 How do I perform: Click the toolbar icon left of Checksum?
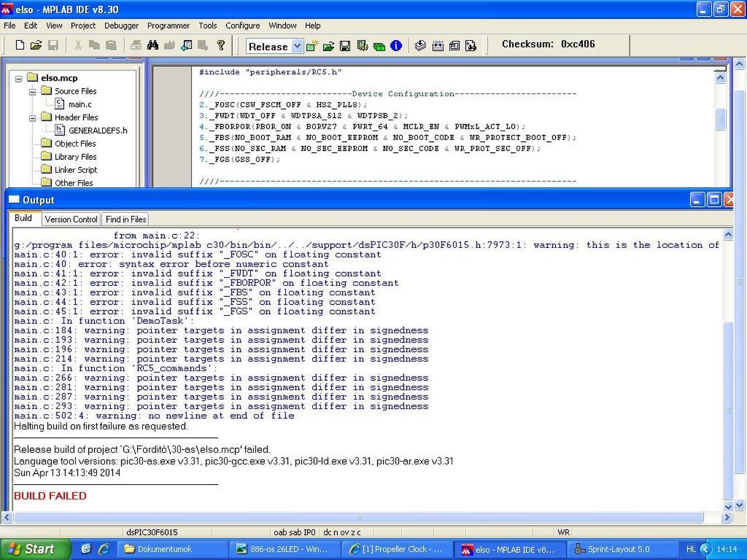coord(471,45)
